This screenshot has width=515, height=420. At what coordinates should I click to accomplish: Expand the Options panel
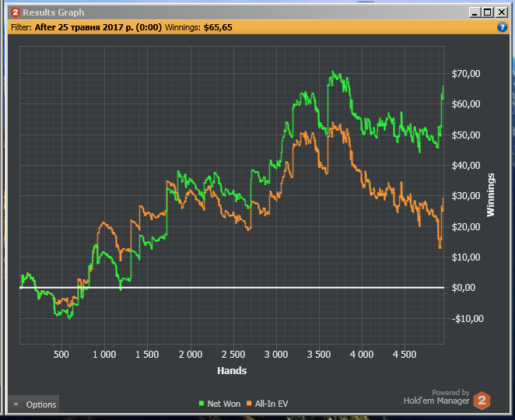point(33,404)
